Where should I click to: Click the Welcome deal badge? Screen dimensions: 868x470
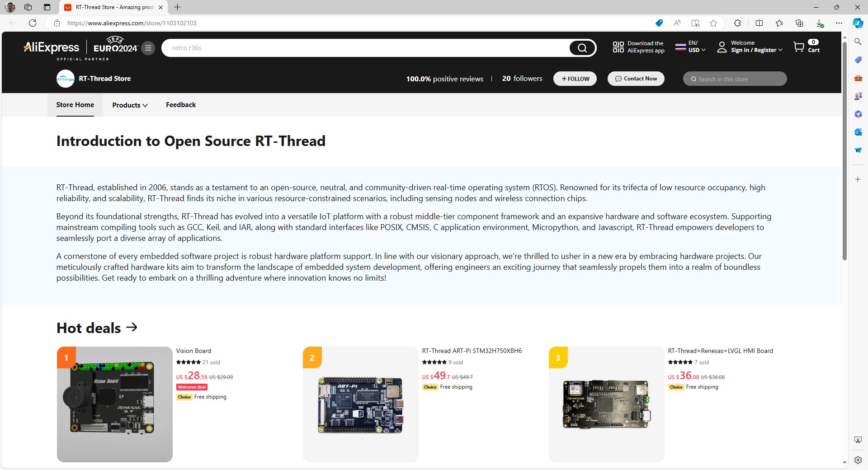(x=192, y=387)
